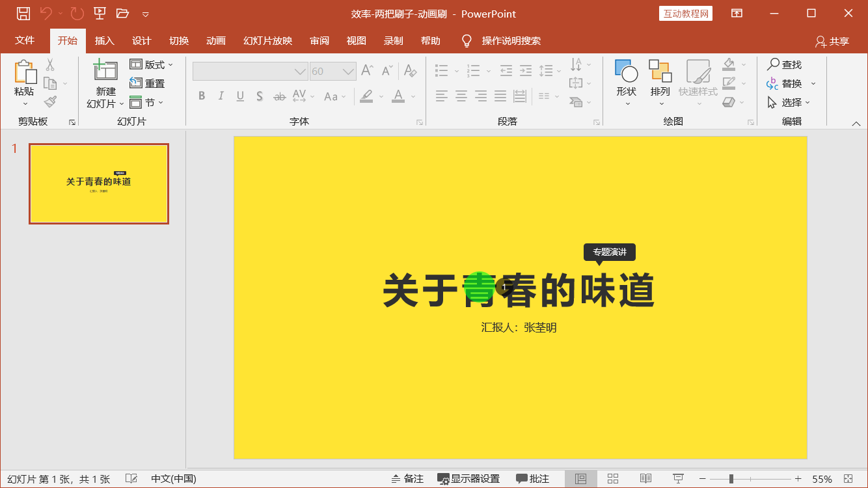Expand the font name dropdown
Screen dimensions: 868x488
pyautogui.click(x=300, y=72)
